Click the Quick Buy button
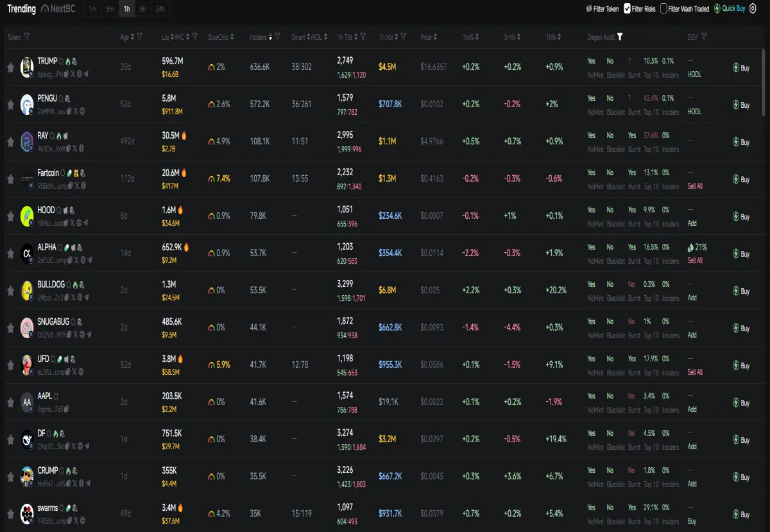 tap(729, 9)
